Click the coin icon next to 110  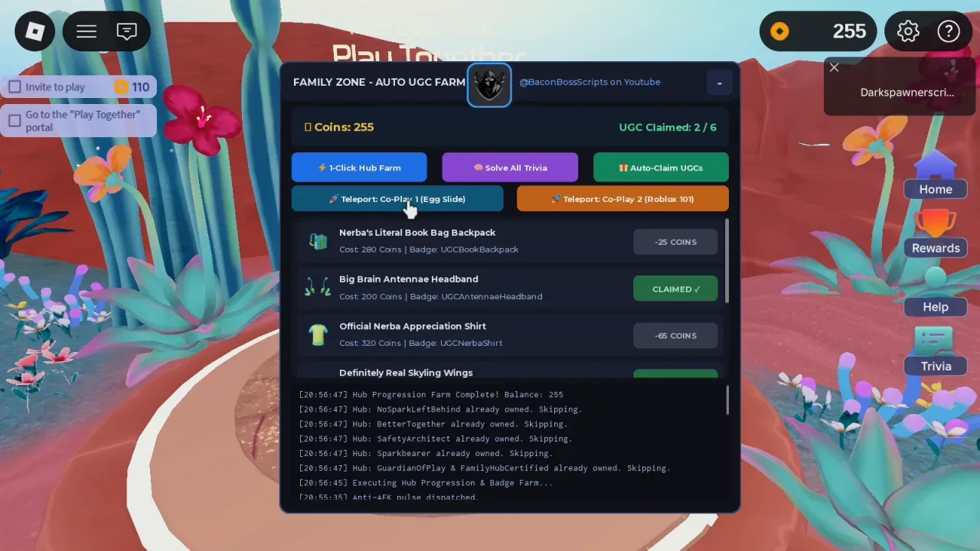(x=121, y=86)
